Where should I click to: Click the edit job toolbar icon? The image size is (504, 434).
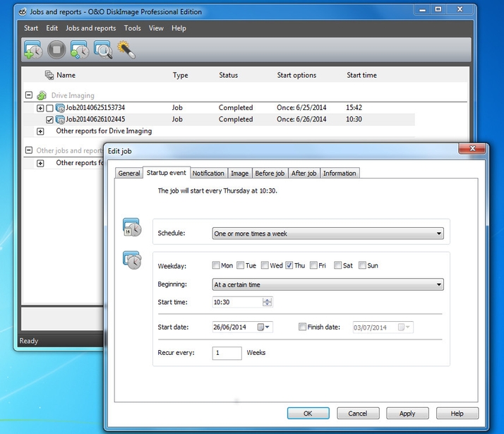(80, 50)
